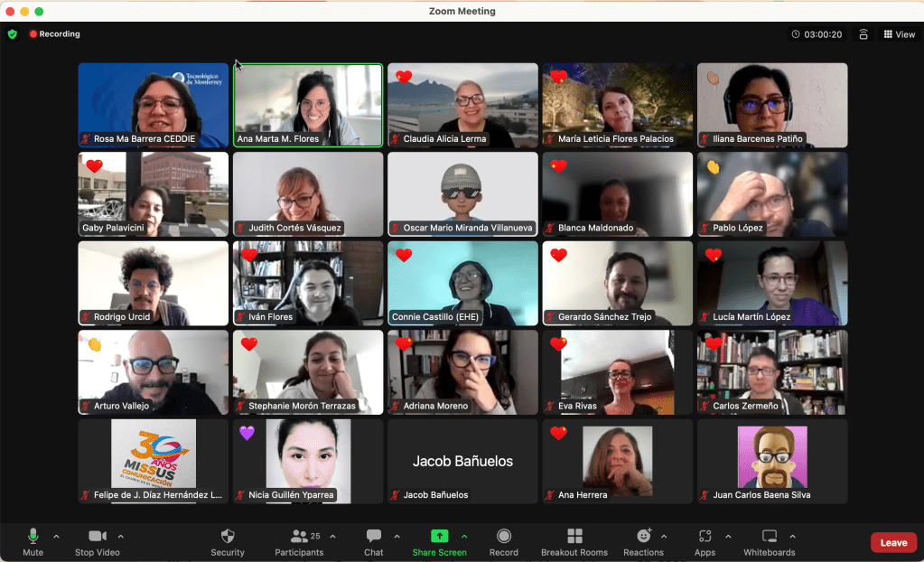Screen dimensions: 924x562
Task: Click the red Leave button
Action: [893, 543]
